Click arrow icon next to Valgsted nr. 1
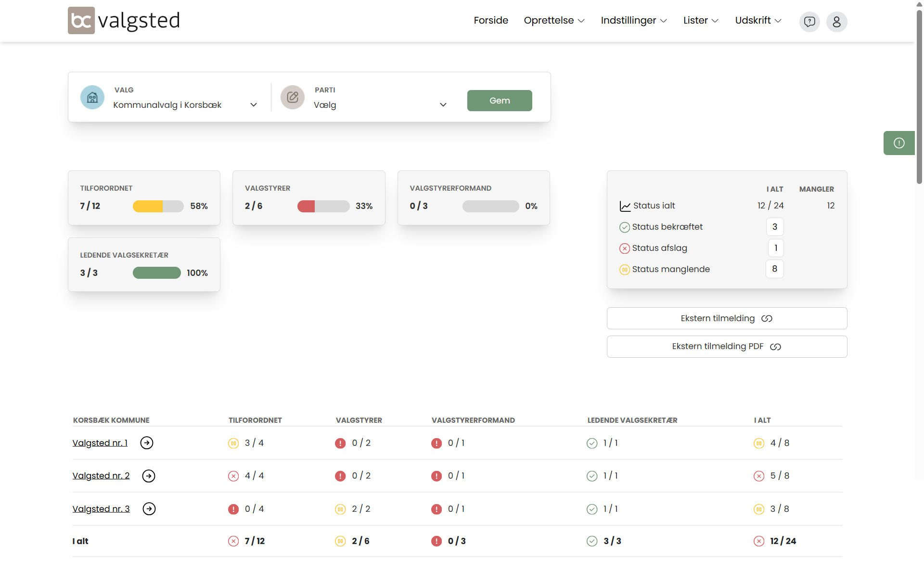This screenshot has width=924, height=572. [147, 443]
